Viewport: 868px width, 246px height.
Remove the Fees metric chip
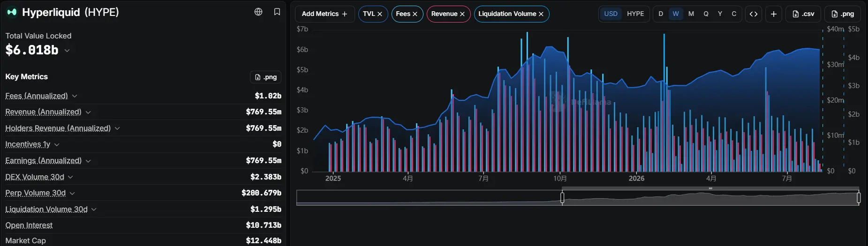(415, 14)
